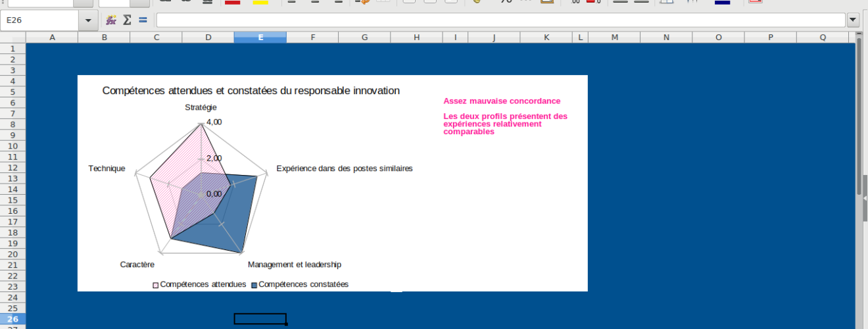Click the red font color swatch
The width and height of the screenshot is (868, 329).
point(232,2)
